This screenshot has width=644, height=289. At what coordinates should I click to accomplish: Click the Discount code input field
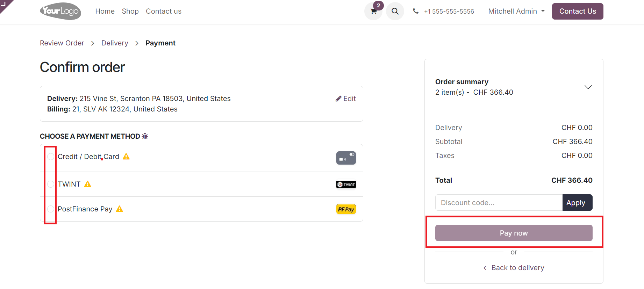click(x=499, y=203)
